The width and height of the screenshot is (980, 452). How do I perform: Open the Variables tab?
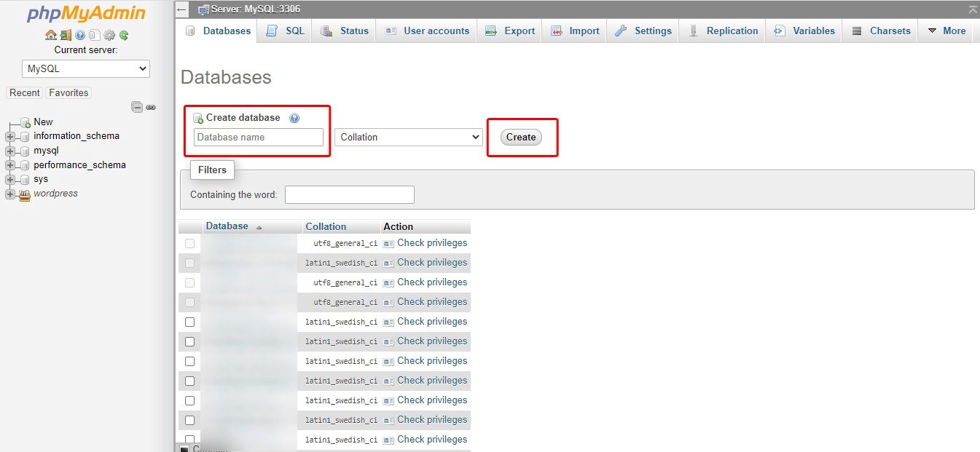coord(804,31)
